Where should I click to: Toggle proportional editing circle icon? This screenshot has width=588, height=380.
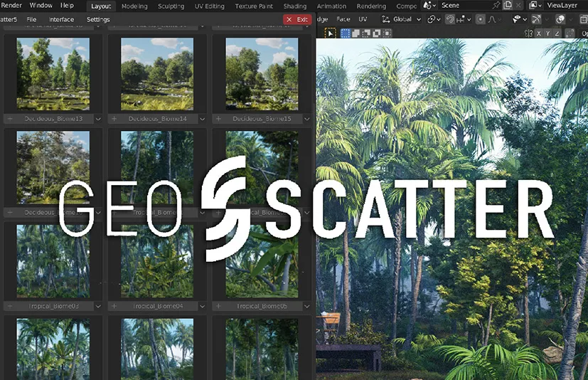(480, 19)
